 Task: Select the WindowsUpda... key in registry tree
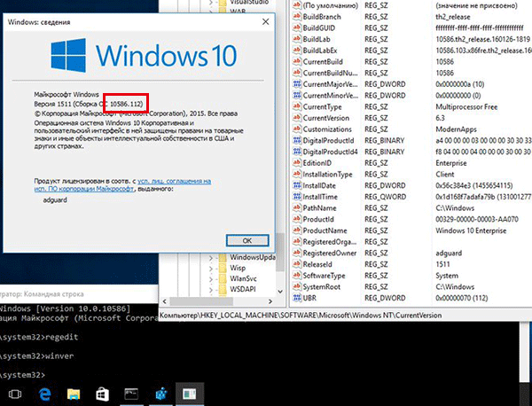pyautogui.click(x=253, y=257)
